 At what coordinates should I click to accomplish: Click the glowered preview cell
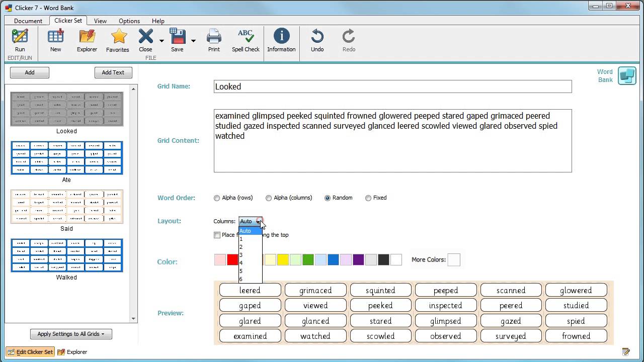[x=576, y=290]
